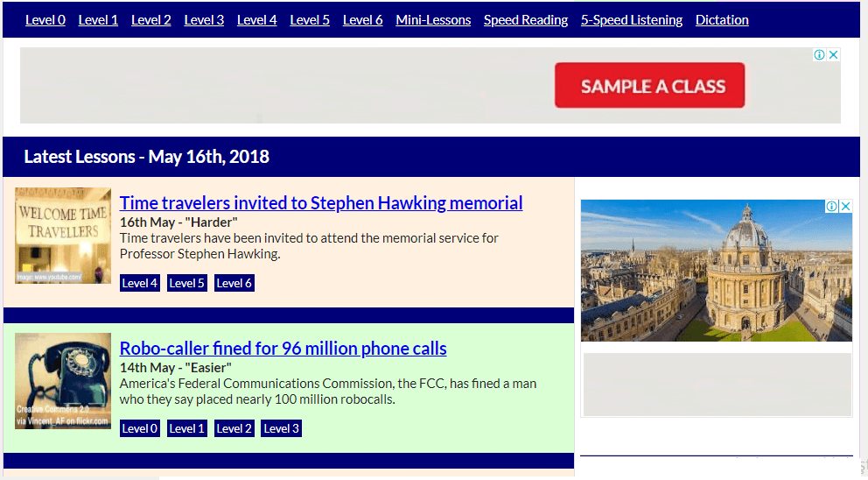868x480 pixels.
Task: Click the top banner ad info icon
Action: 819,54
